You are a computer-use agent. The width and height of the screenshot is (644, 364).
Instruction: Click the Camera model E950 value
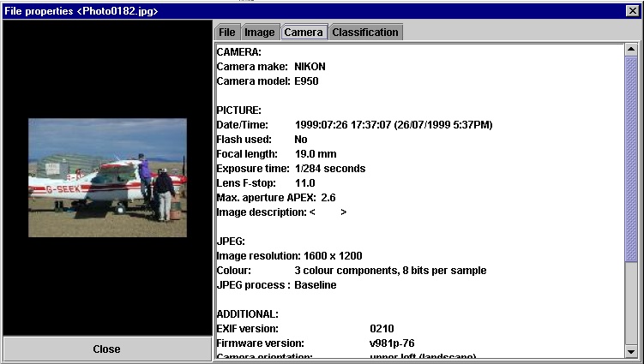[306, 81]
